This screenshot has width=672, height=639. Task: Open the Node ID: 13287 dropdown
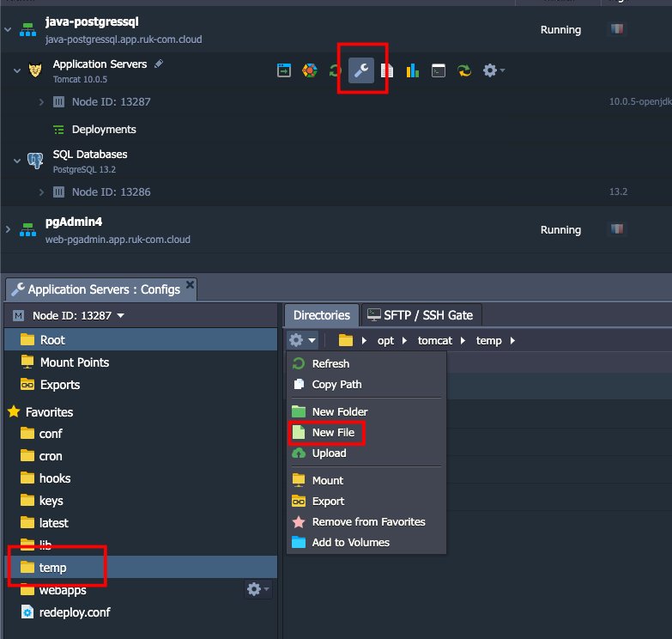tap(78, 316)
